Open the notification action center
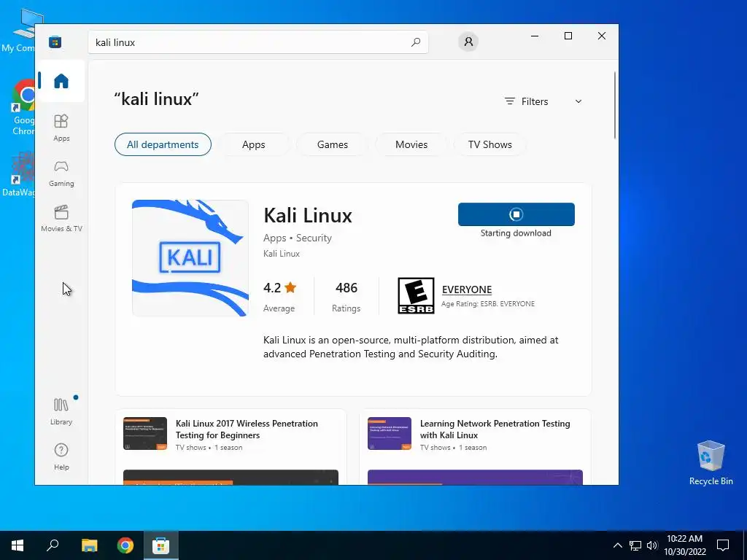This screenshot has width=747, height=560. click(x=723, y=545)
